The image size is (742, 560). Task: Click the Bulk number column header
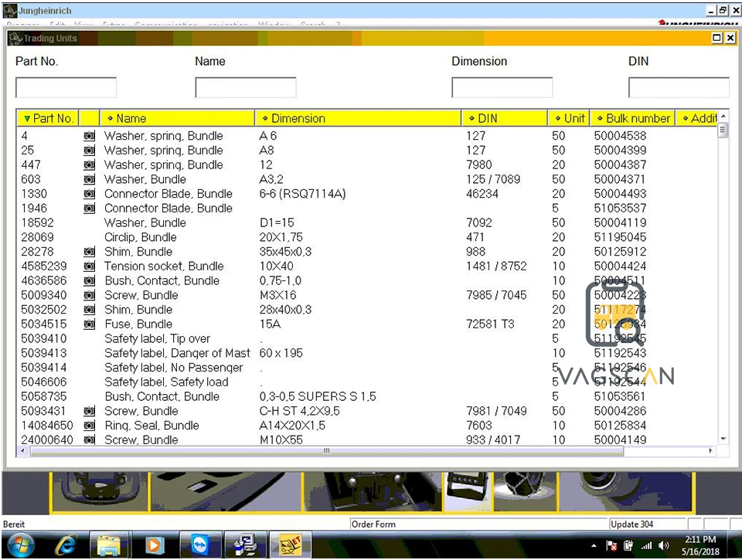(632, 118)
